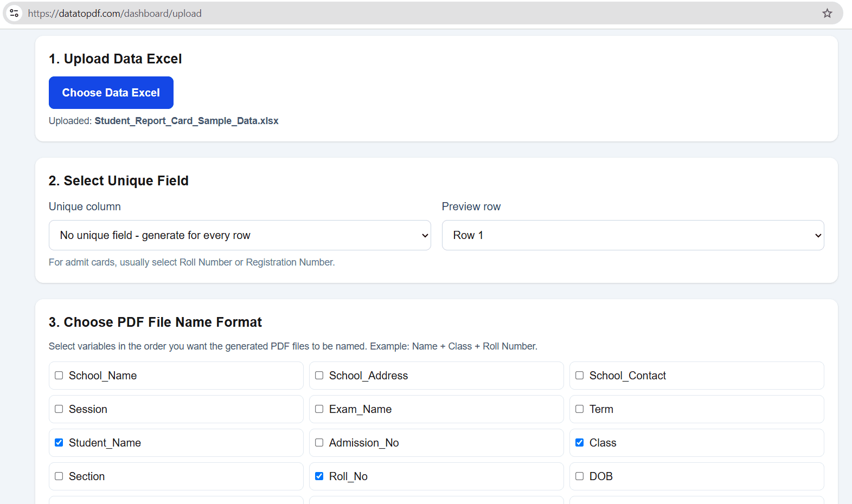Image resolution: width=852 pixels, height=504 pixels.
Task: Click the Choose Data Excel button
Action: pyautogui.click(x=111, y=93)
